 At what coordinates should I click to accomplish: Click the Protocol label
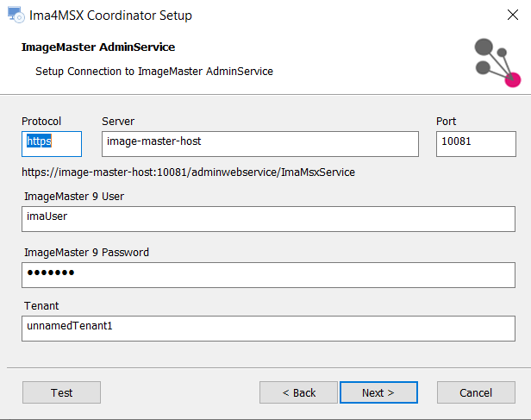41,122
